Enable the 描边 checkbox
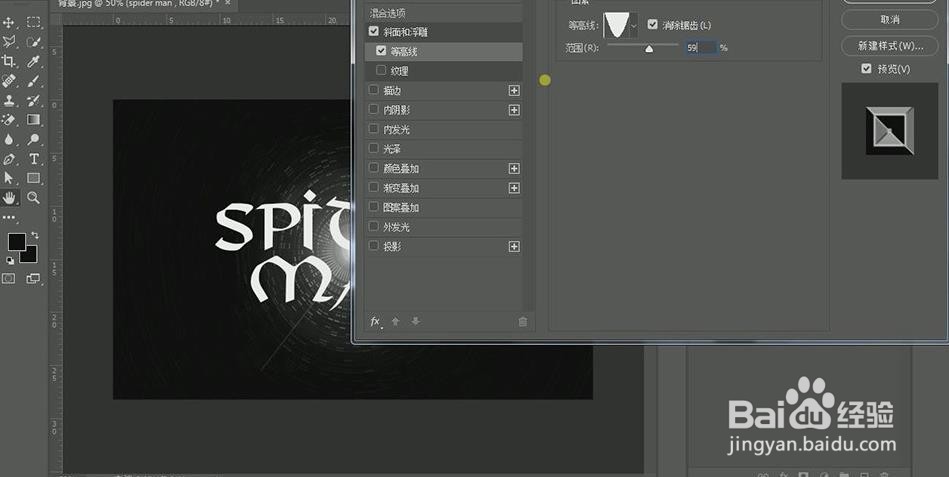949x477 pixels. click(373, 90)
